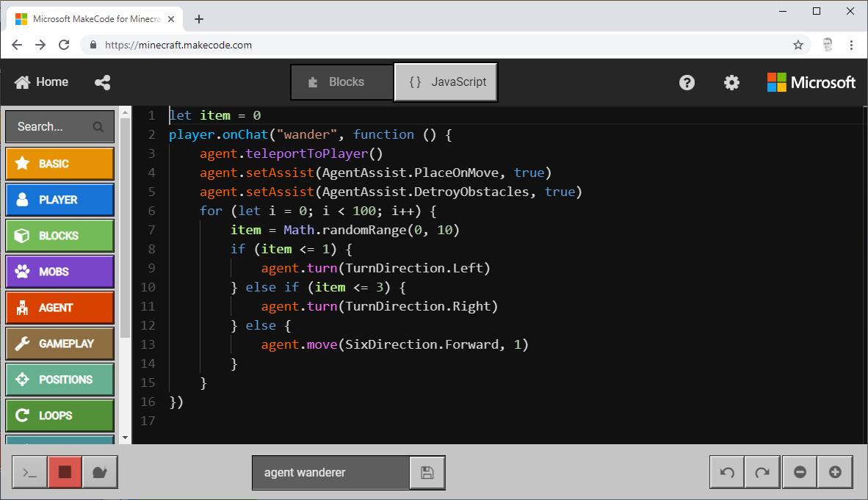Click the toolbox scrollbar down arrow

[x=125, y=438]
